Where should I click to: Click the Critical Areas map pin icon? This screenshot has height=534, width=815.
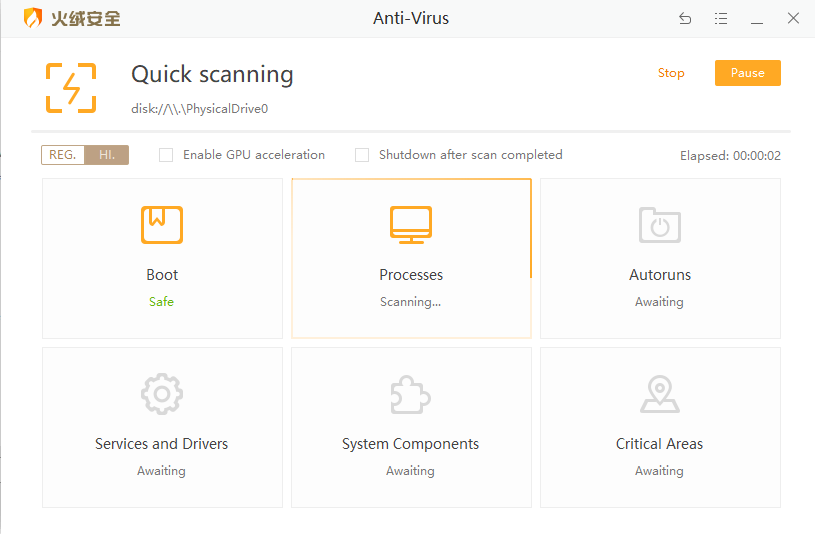[660, 394]
